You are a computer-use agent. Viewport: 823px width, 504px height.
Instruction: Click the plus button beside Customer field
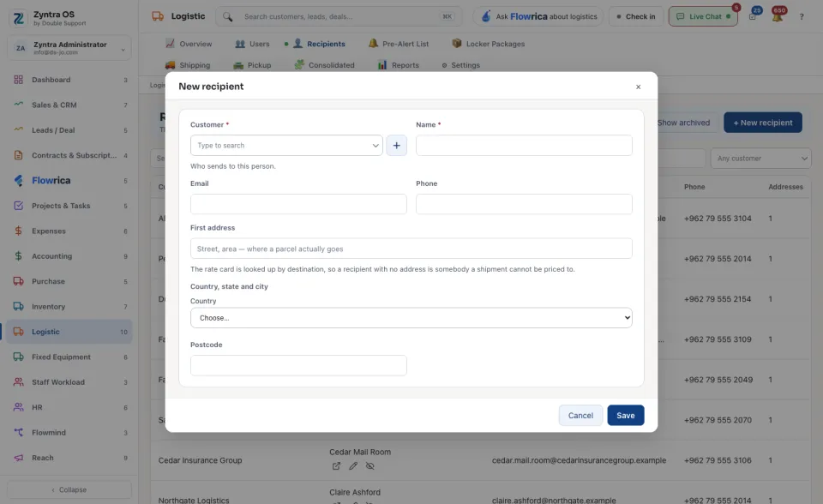click(x=396, y=146)
